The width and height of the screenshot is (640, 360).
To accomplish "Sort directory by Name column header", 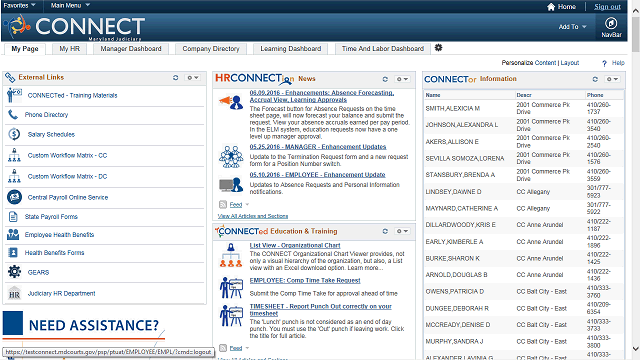I will pos(433,95).
